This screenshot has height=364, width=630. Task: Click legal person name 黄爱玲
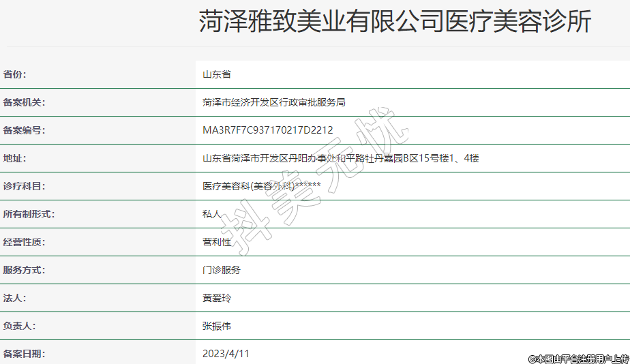(x=217, y=298)
